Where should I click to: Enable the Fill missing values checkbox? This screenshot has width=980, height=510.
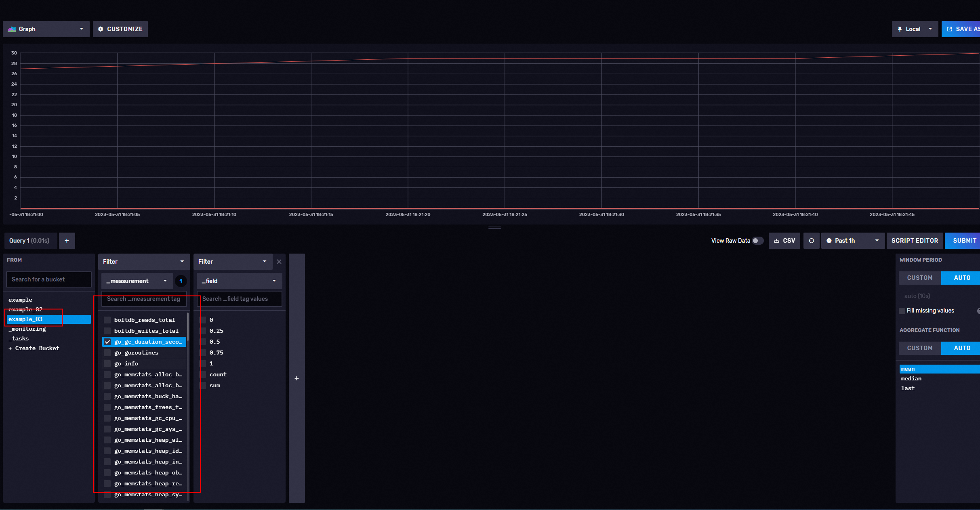(902, 311)
